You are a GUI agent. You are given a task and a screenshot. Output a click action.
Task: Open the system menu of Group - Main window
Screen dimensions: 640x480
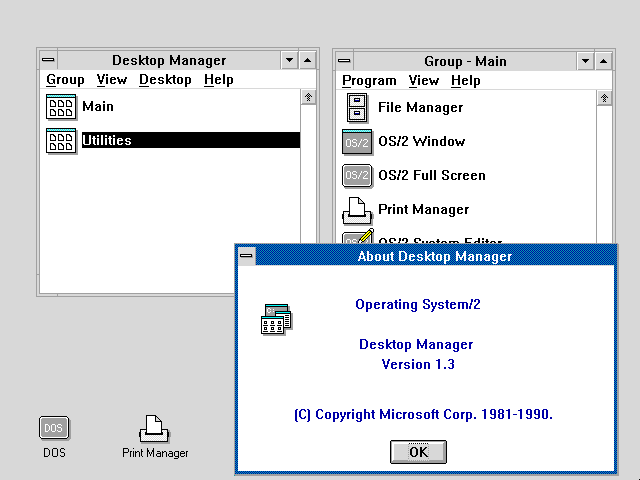pos(344,61)
